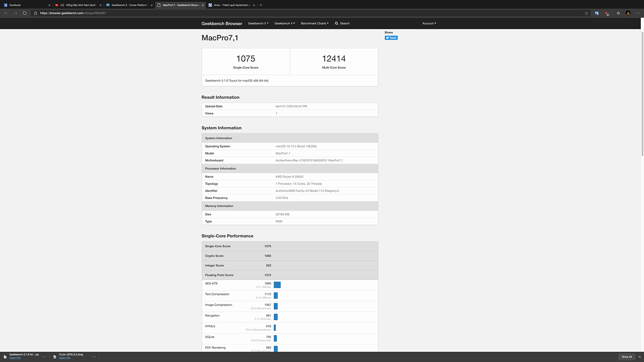Screen dimensions: 644x362
Task: Click the MacPro7,1 page heading
Action: 219,38
